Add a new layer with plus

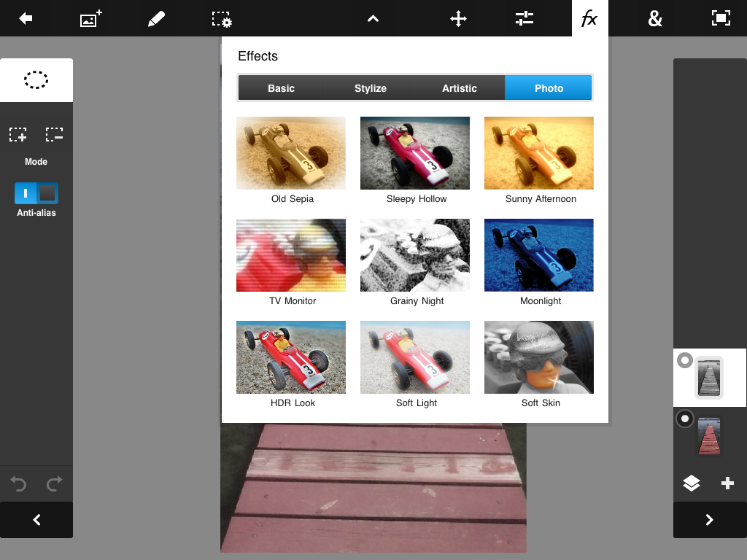727,483
